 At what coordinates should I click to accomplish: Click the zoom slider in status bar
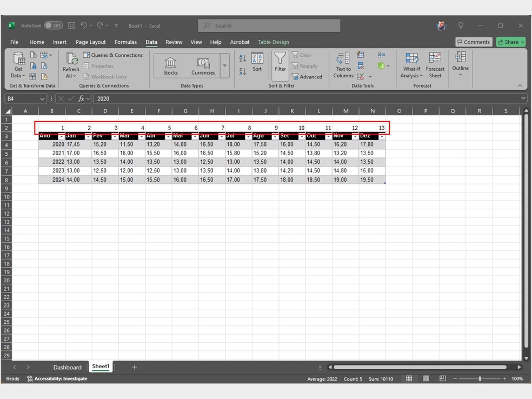(x=480, y=378)
